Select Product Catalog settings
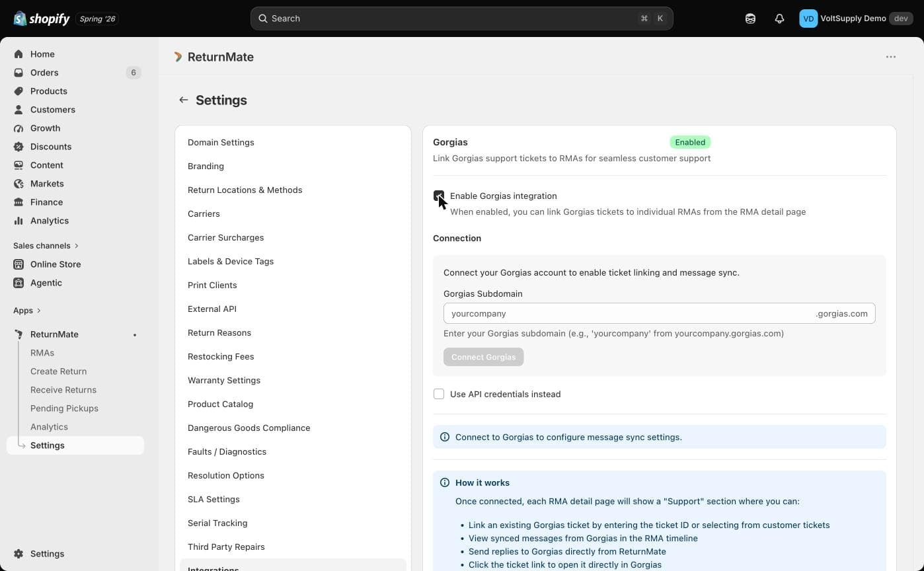Image resolution: width=924 pixels, height=571 pixels. point(220,404)
